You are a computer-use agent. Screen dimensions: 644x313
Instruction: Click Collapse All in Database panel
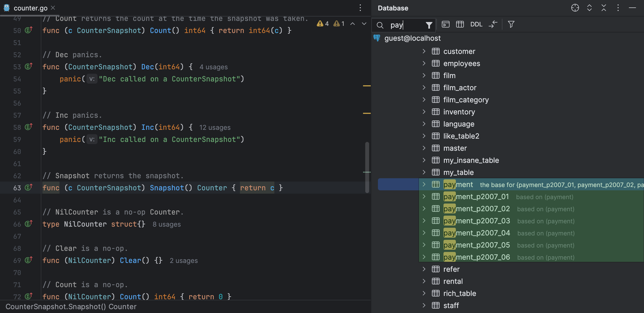604,8
